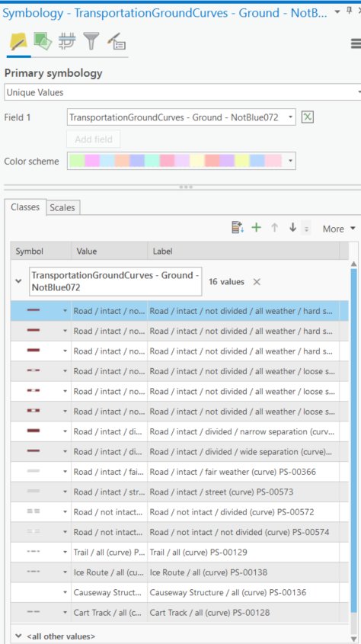
Task: Switch to the Scales tab
Action: [x=62, y=207]
